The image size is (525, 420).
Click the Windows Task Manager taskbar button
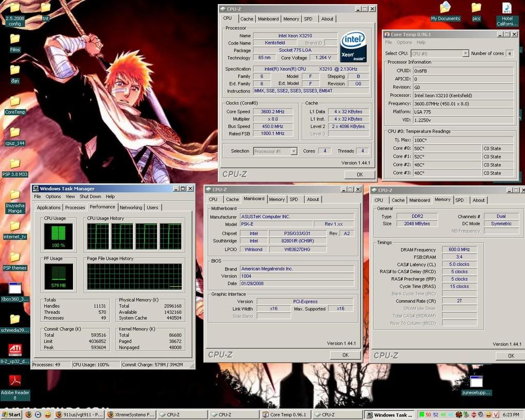[x=390, y=415]
